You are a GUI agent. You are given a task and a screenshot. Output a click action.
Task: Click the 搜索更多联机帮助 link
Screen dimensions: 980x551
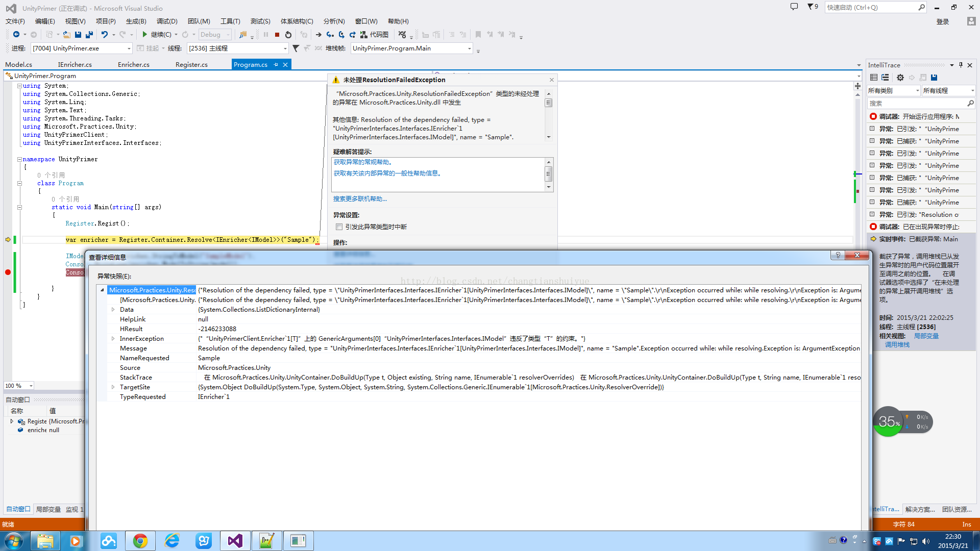pyautogui.click(x=360, y=199)
